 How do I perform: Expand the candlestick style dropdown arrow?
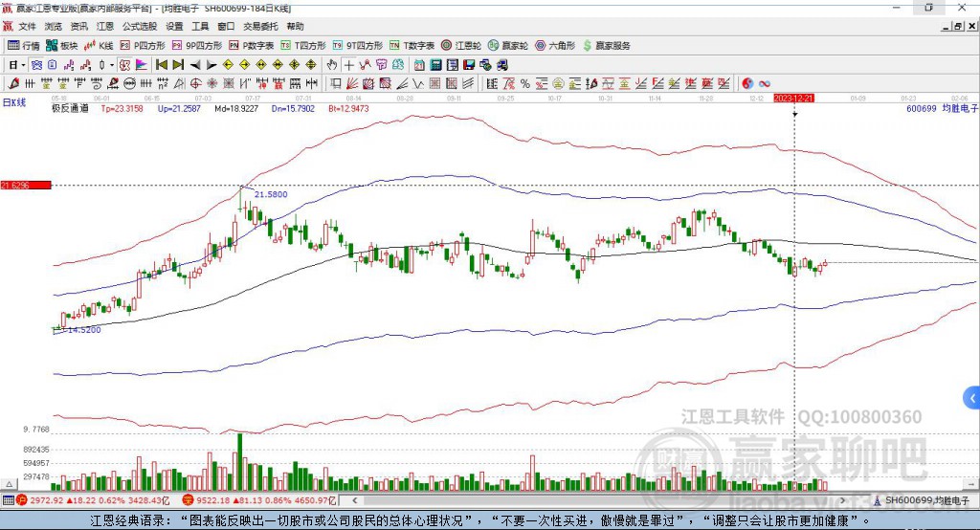click(112, 65)
